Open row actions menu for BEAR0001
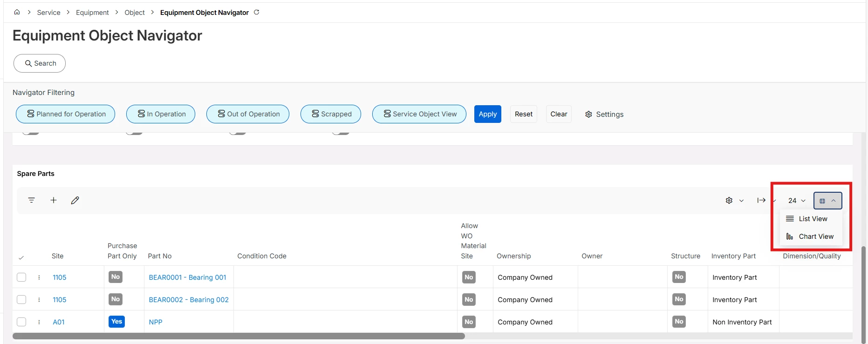 tap(39, 277)
